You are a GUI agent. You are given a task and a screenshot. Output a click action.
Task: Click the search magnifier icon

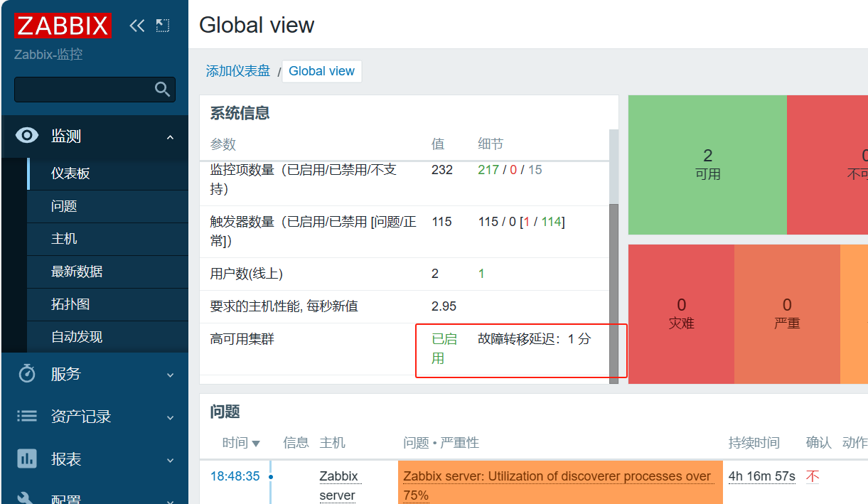(x=163, y=90)
